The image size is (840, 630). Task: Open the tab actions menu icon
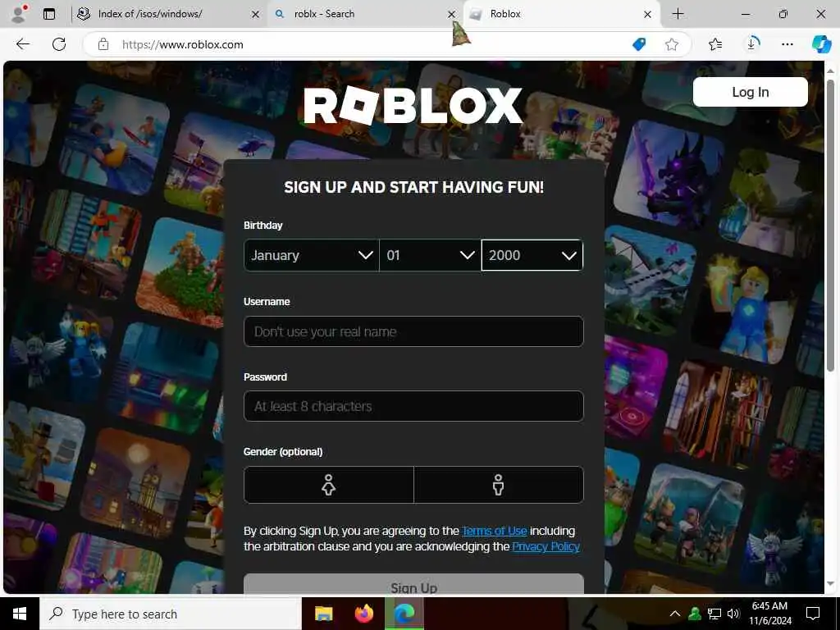(48, 14)
